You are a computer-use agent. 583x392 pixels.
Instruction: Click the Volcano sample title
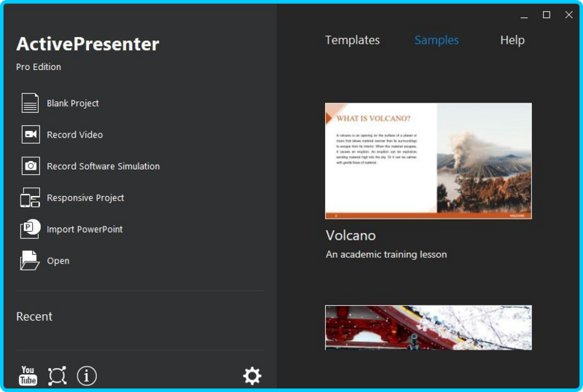point(351,235)
